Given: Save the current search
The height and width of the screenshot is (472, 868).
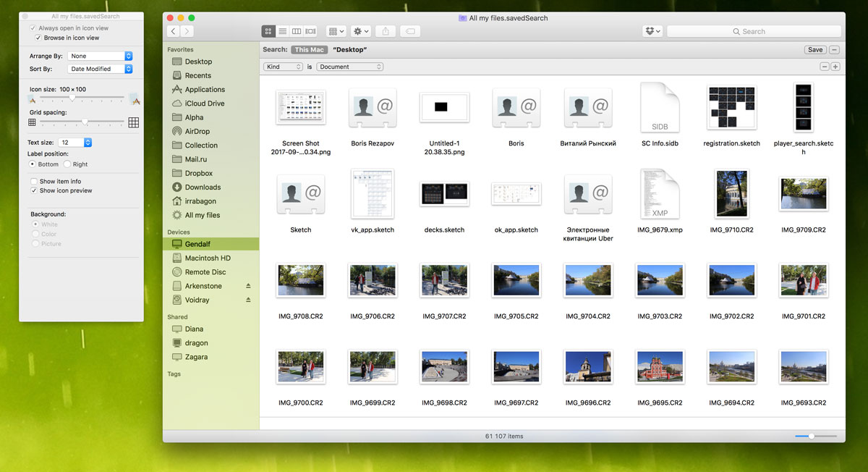Looking at the screenshot, I should (x=815, y=50).
